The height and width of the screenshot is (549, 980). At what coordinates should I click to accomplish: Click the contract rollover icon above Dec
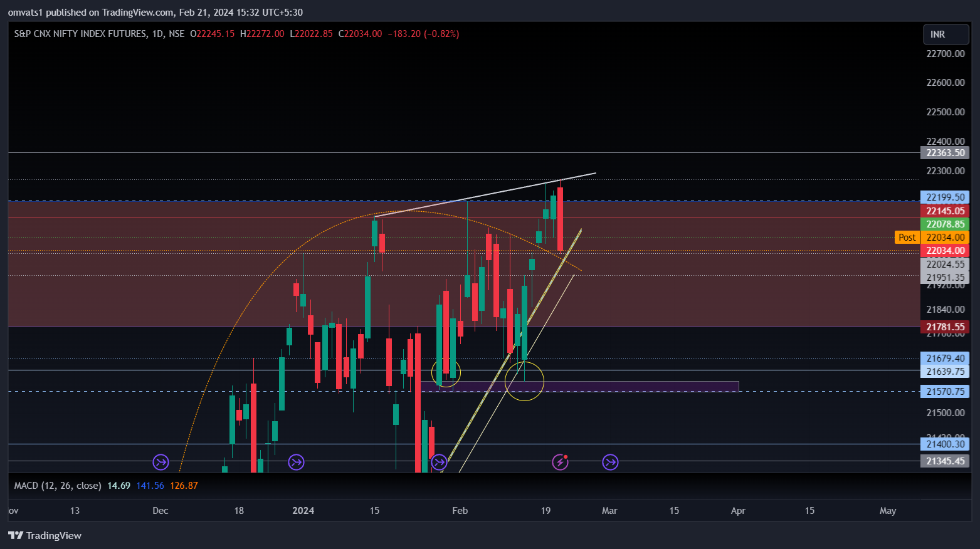[161, 463]
